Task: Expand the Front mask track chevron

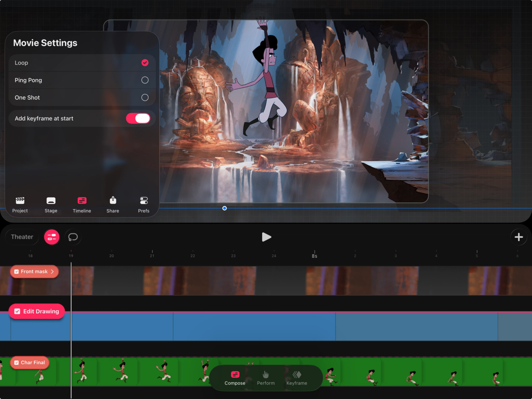Action: (x=52, y=271)
